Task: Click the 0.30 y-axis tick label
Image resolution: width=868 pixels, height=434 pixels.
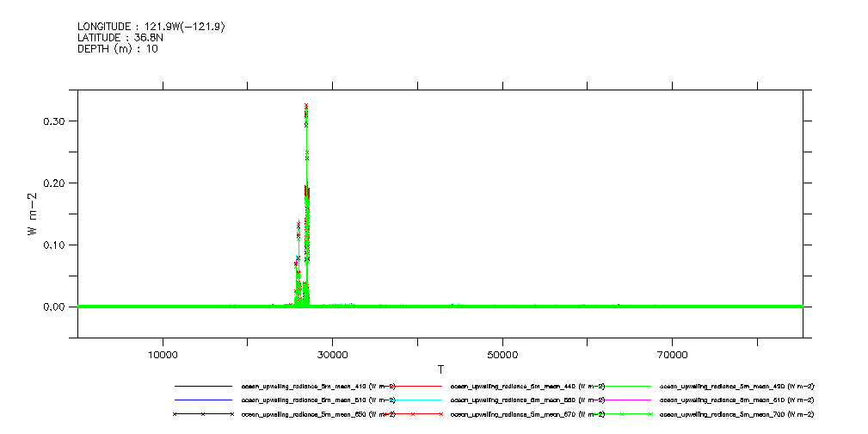Action: point(54,121)
